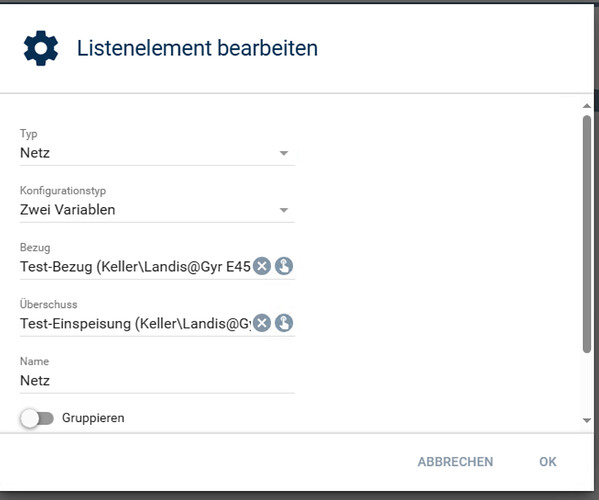599x500 pixels.
Task: Click the vertical scrollbar thumb
Action: (587, 234)
